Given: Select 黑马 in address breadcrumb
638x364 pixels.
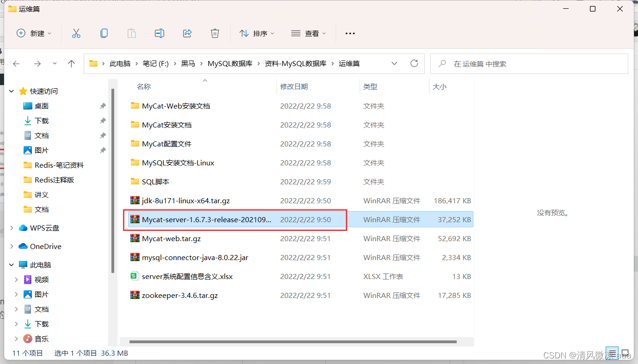Looking at the screenshot, I should (x=188, y=64).
